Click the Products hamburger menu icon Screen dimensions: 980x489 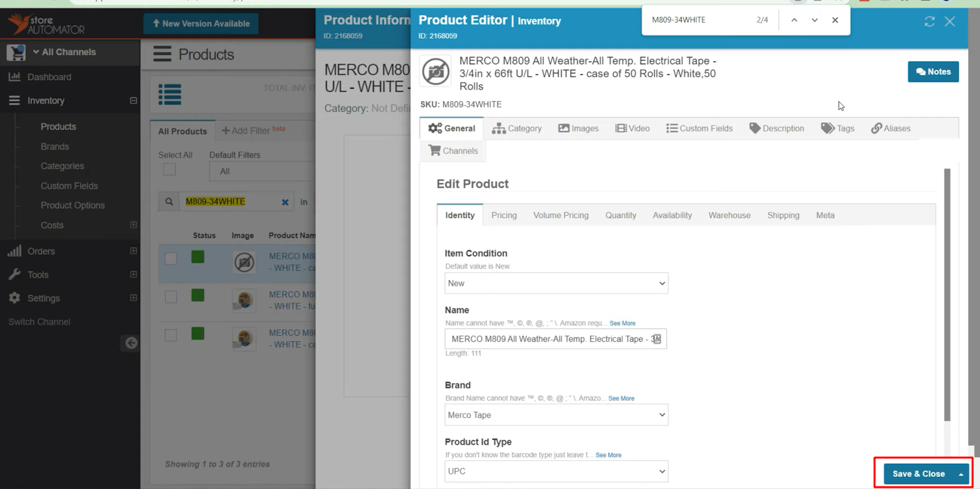coord(162,54)
